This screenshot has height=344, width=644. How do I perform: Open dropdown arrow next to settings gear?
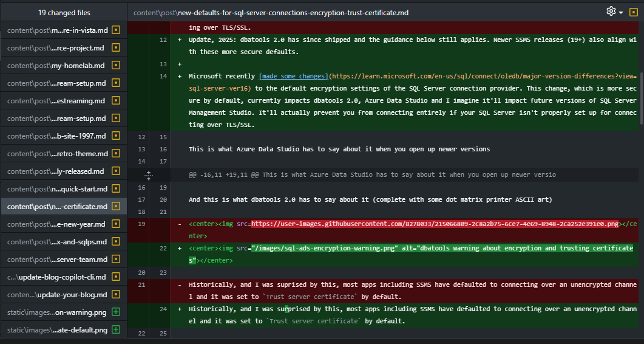[x=620, y=13]
